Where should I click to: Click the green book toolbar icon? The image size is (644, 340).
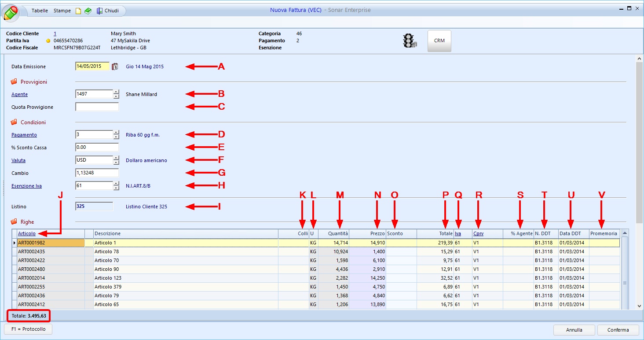(88, 11)
